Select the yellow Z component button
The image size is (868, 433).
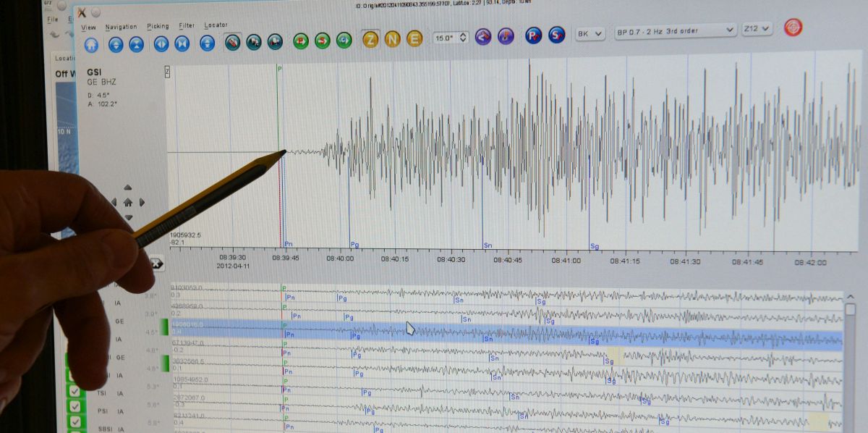click(370, 39)
